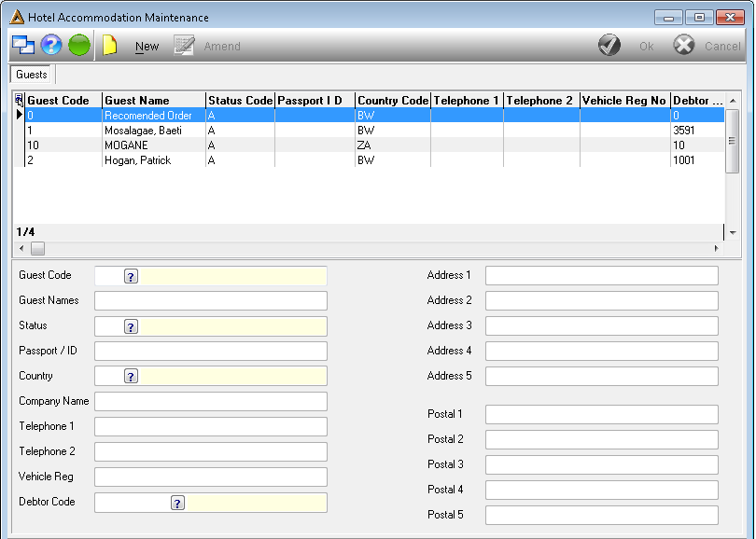Image resolution: width=756 pixels, height=539 pixels.
Task: Click the Cancel cross icon
Action: click(x=684, y=46)
